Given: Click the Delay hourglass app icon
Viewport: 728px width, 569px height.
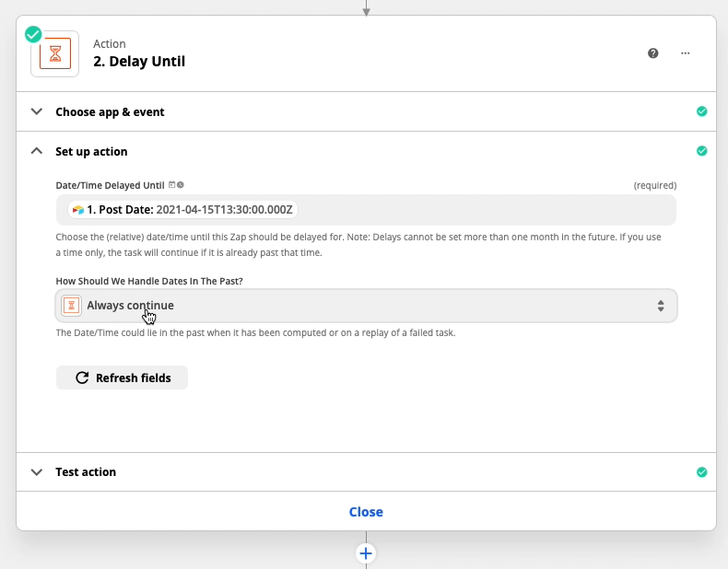Looking at the screenshot, I should (54, 53).
